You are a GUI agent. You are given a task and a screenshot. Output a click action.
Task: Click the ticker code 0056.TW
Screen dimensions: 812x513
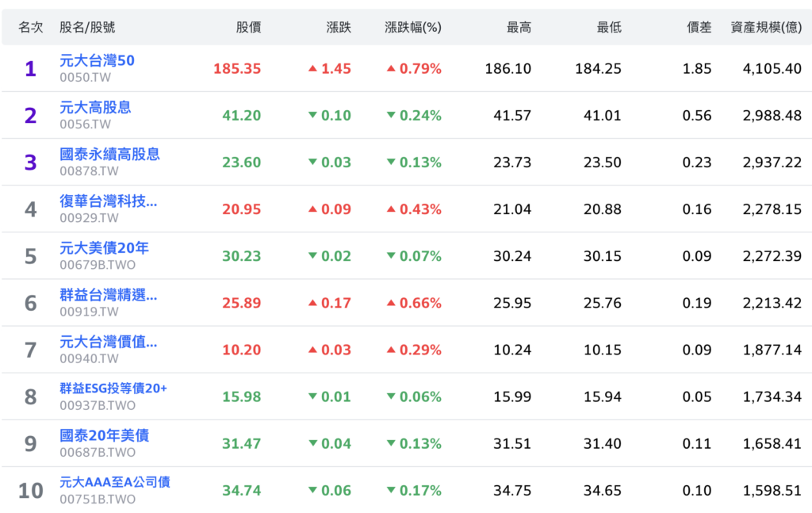[x=85, y=124]
